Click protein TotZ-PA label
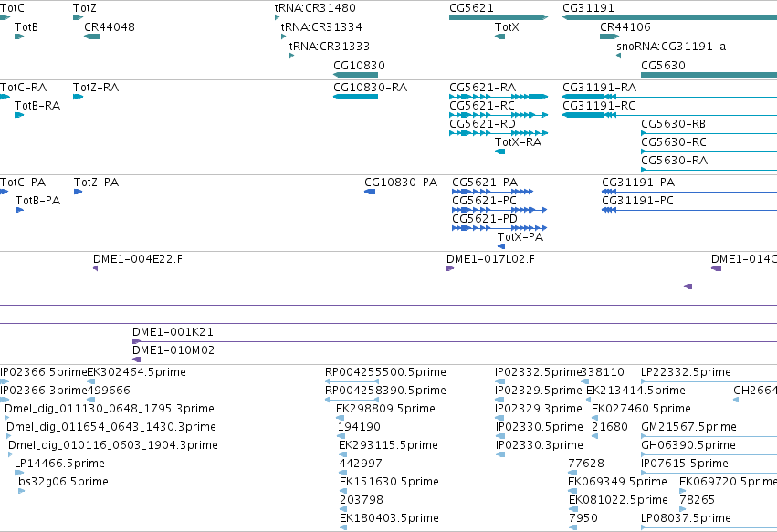 click(97, 183)
